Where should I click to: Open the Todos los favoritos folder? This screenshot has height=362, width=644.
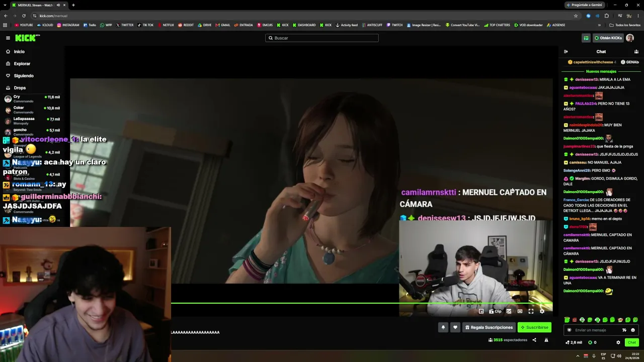click(625, 25)
